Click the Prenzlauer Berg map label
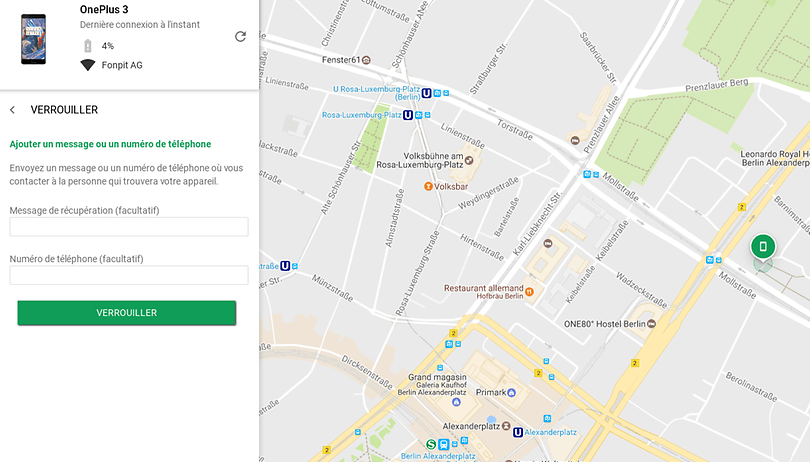The width and height of the screenshot is (810, 462). click(716, 85)
